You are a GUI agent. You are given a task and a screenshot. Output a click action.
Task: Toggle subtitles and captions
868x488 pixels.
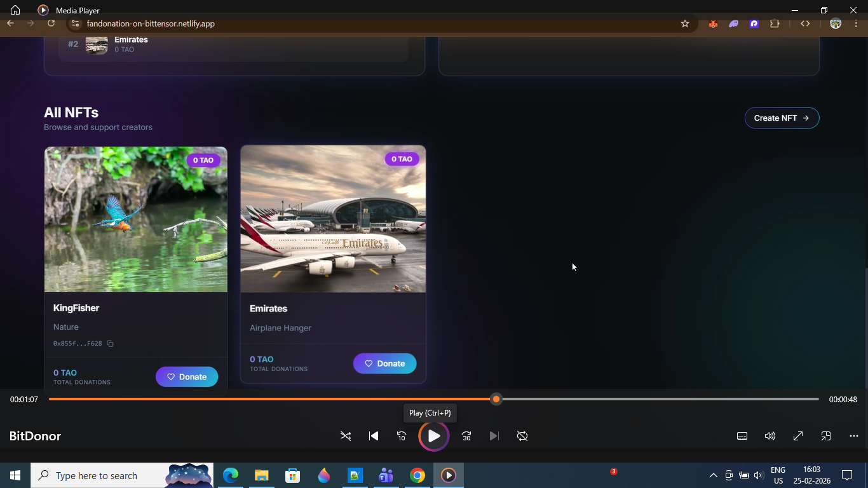[742, 436]
